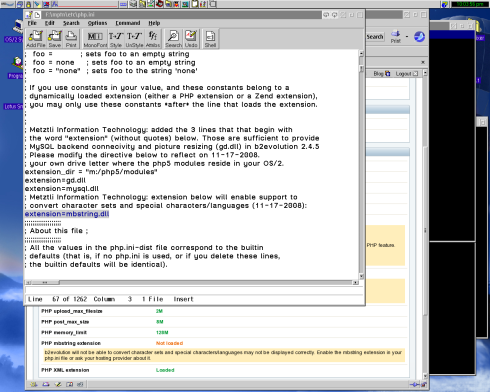Click the Search magnifier toolbar icon
Image resolution: width=490 pixels, height=392 pixels.
(x=173, y=39)
